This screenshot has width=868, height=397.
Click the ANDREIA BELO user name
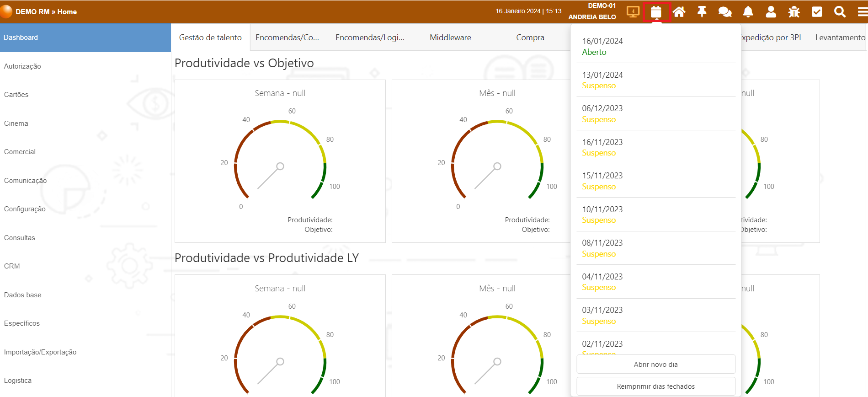592,17
